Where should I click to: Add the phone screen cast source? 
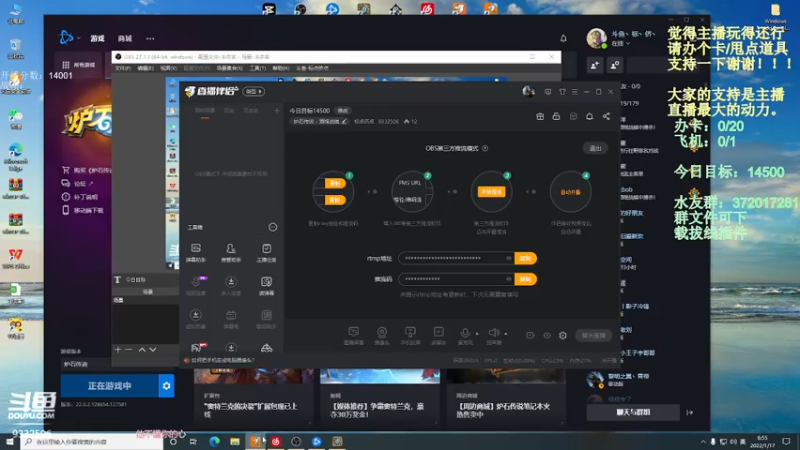410,335
